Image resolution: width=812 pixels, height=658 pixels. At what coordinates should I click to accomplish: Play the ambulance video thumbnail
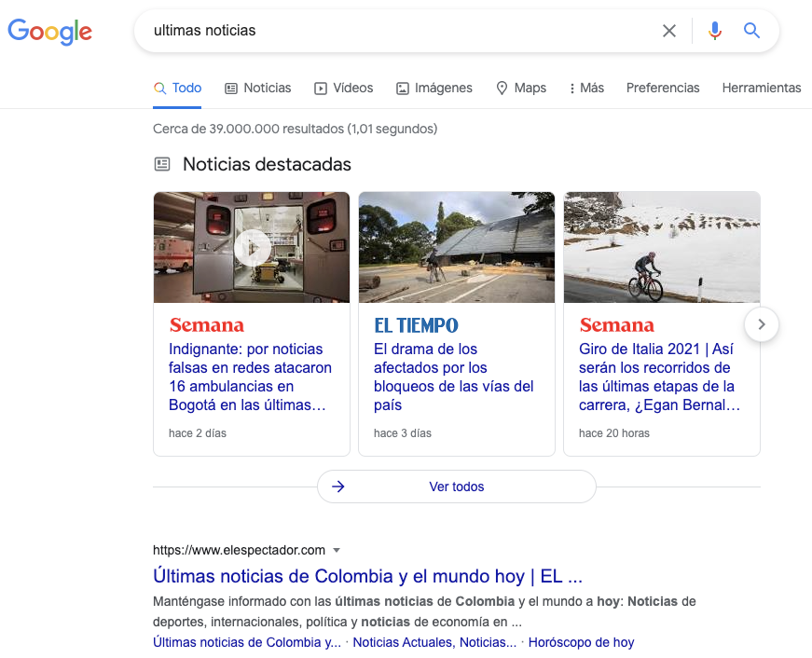point(253,248)
